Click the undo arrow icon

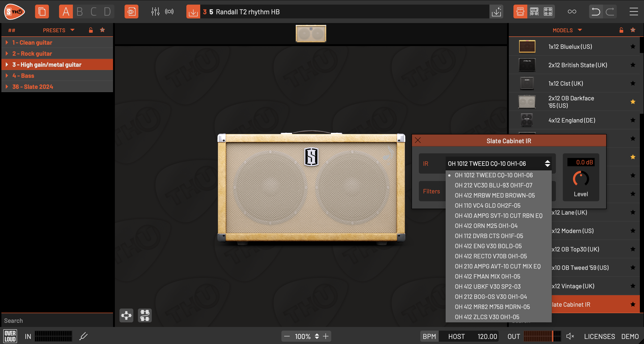tap(596, 12)
